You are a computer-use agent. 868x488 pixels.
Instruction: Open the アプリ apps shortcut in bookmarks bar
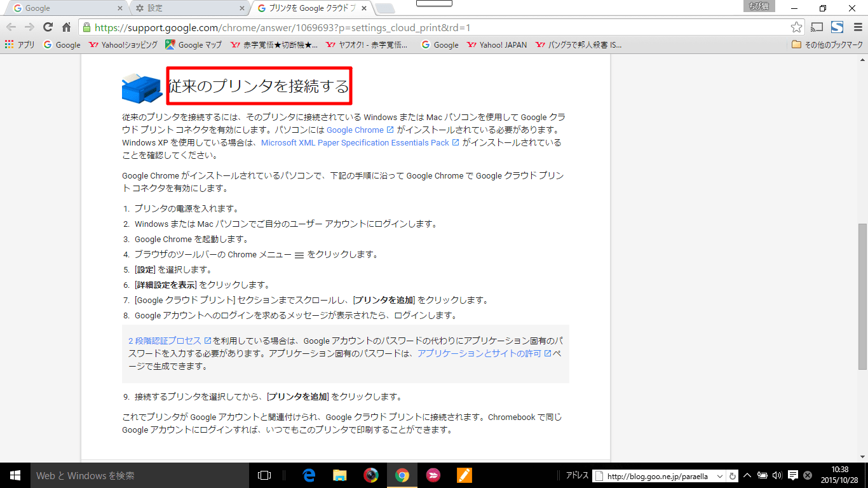coord(20,45)
